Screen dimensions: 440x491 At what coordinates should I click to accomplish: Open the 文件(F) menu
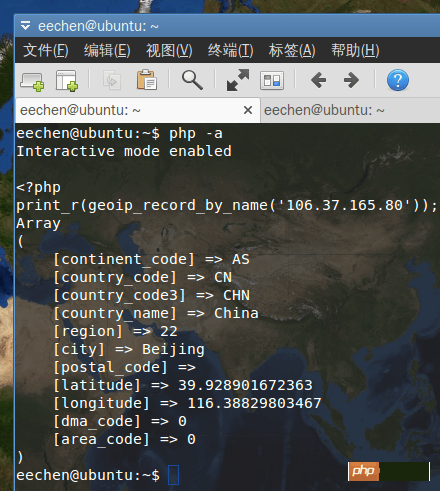tap(46, 51)
